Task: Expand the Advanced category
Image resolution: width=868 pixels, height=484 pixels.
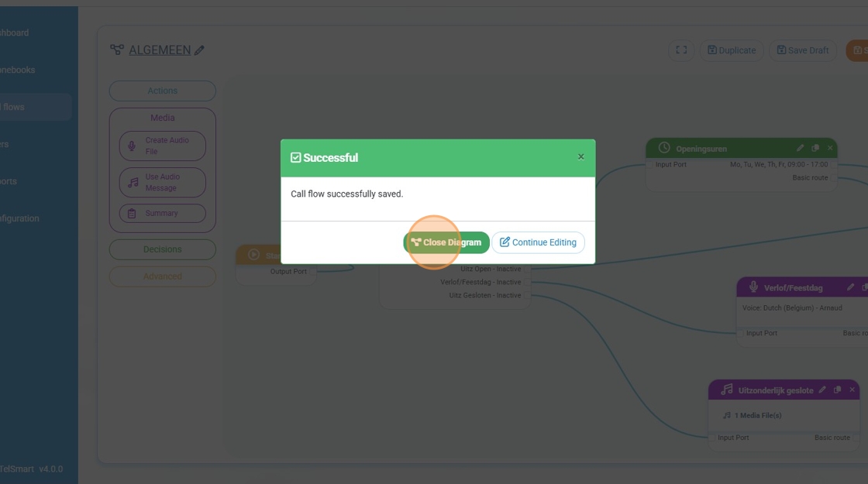Action: coord(162,276)
